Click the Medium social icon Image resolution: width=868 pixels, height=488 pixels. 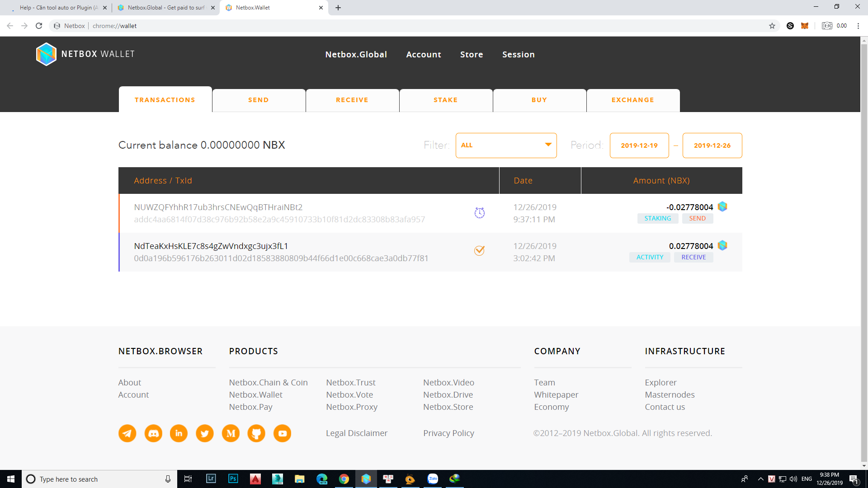pos(231,433)
